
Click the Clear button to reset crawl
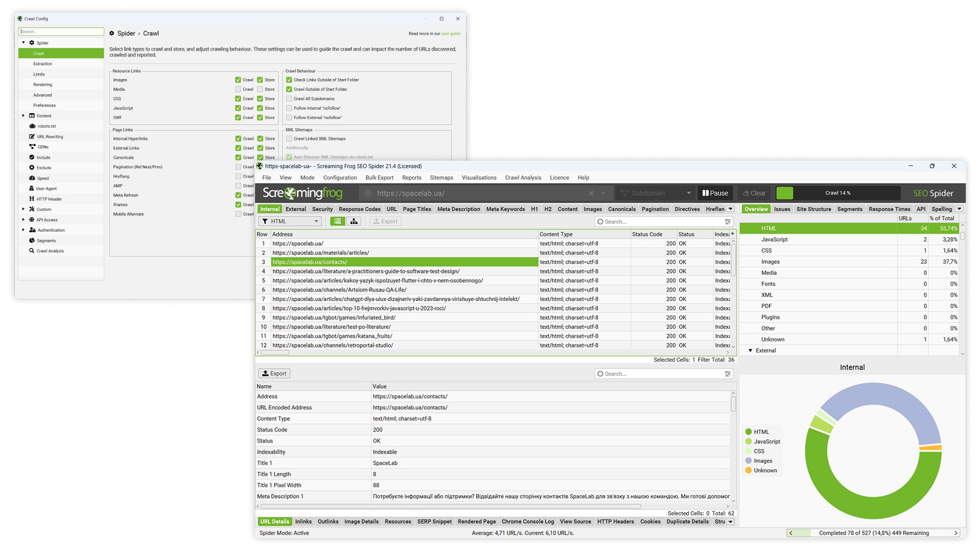754,193
